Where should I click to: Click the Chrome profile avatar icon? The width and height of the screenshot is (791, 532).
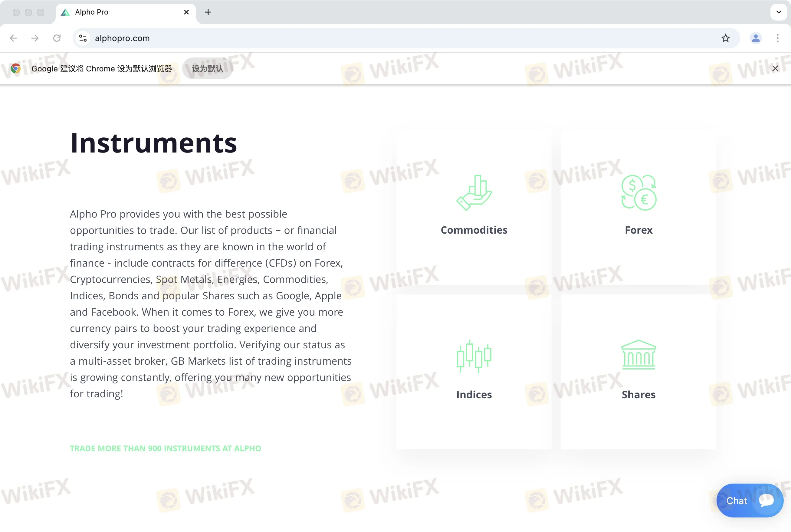click(x=755, y=38)
